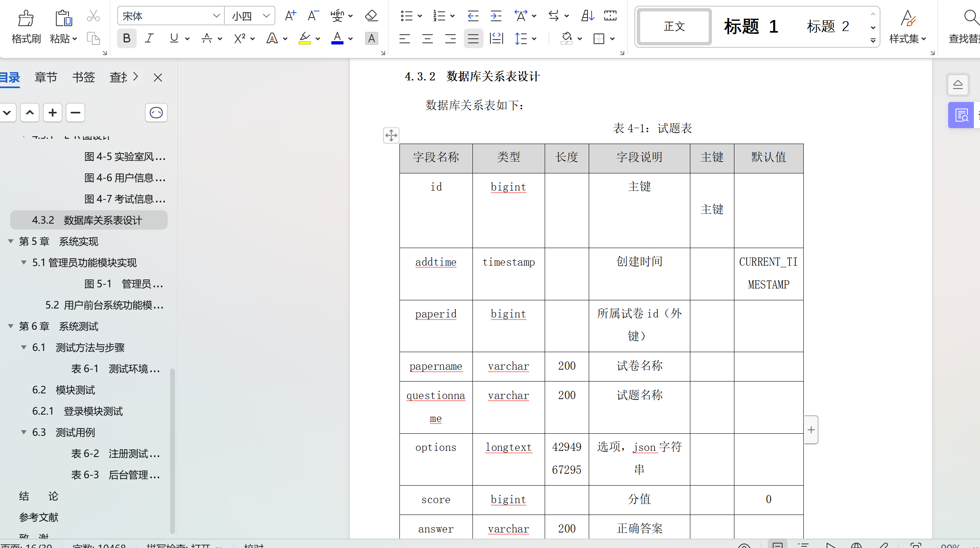
Task: Click the plus button to add table column
Action: pyautogui.click(x=811, y=430)
